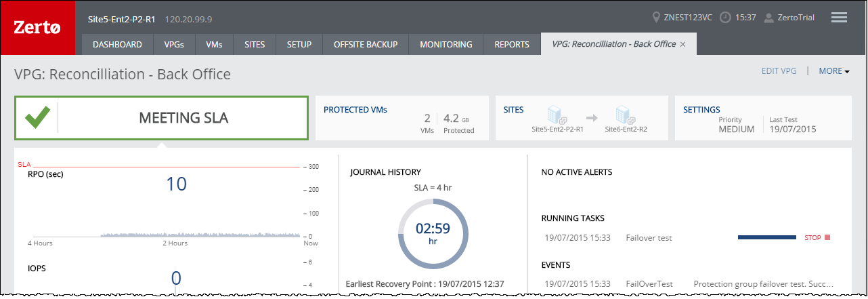Switch to the VMs tab
868x299 pixels.
[214, 44]
